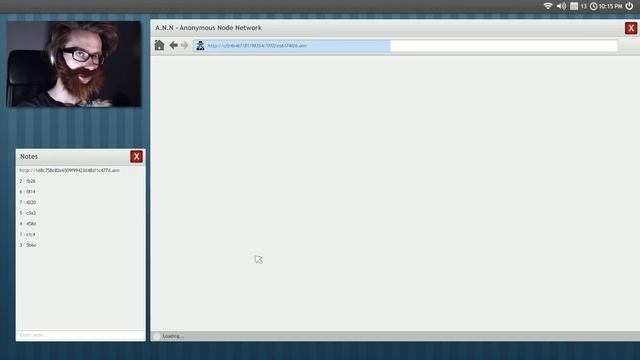Viewport: 640px width, 360px height.
Task: Click the A.N.N - Anonymous Node Network title
Action: 208,28
